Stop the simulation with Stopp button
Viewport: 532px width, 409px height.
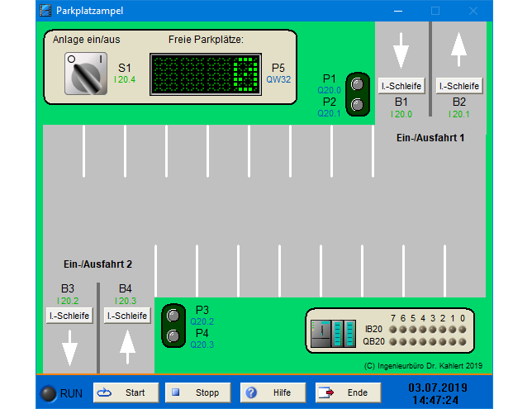pos(197,392)
